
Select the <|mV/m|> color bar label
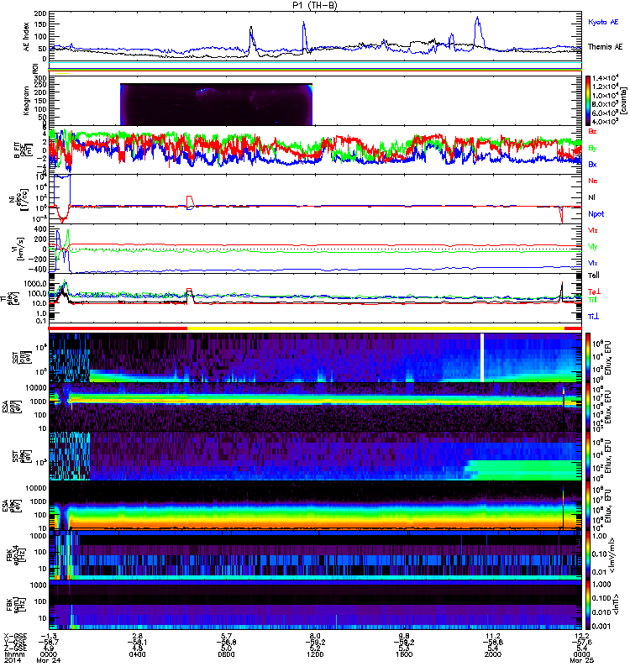coord(614,555)
